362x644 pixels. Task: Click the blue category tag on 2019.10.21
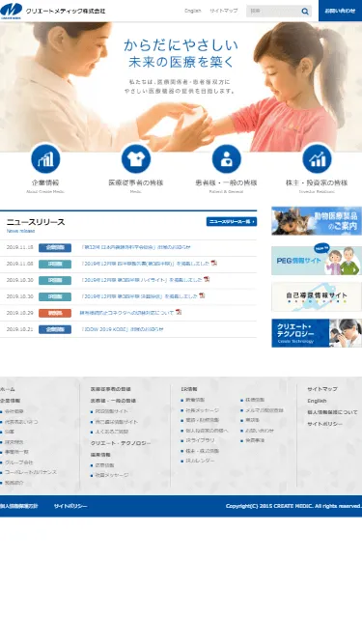[55, 329]
